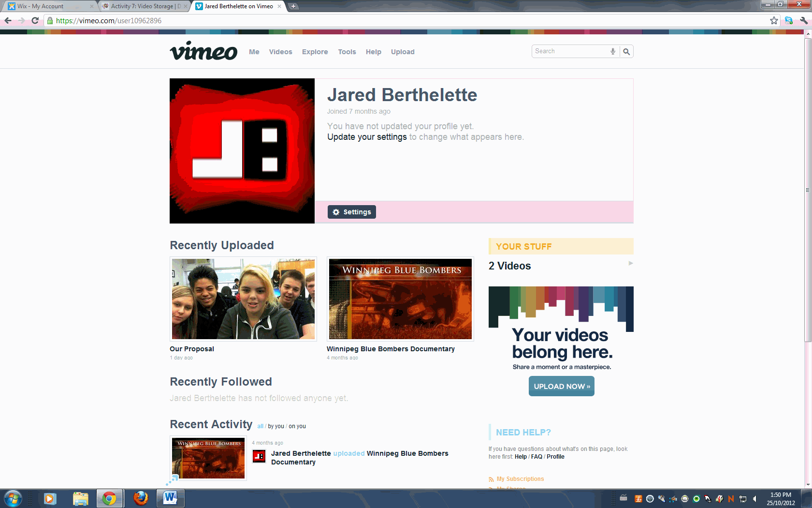Open the Me menu

point(254,52)
